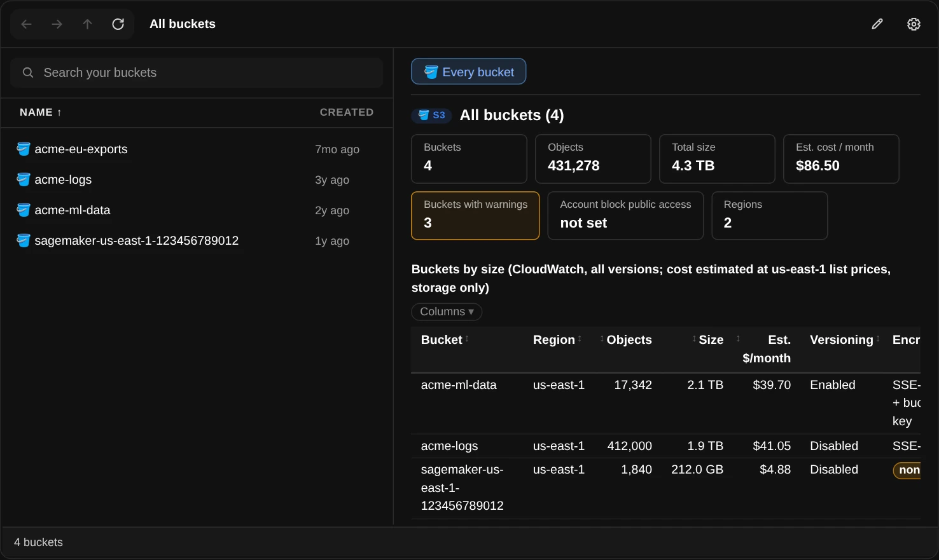Click the pencil edit icon

[877, 24]
